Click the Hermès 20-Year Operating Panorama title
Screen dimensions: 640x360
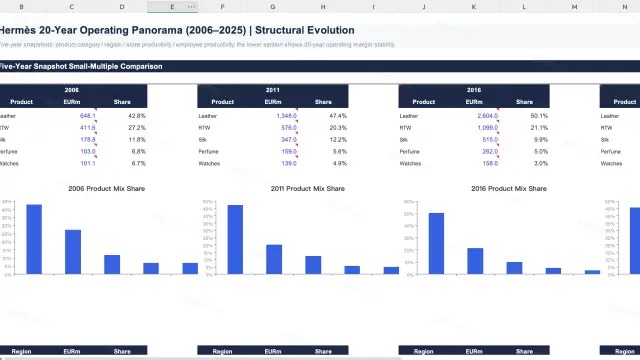pos(177,30)
